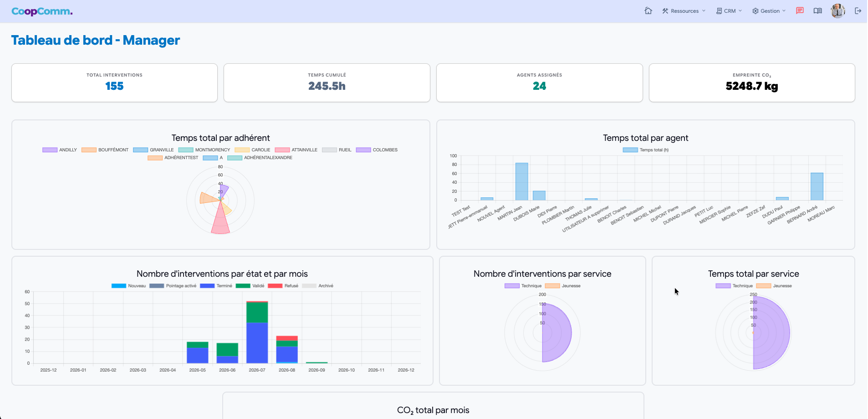Open the user avatar profile picture
The width and height of the screenshot is (868, 419).
click(x=838, y=11)
